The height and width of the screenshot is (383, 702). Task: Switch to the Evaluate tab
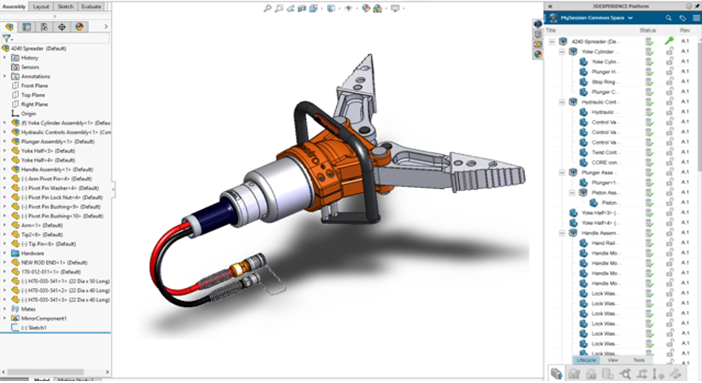(x=91, y=6)
